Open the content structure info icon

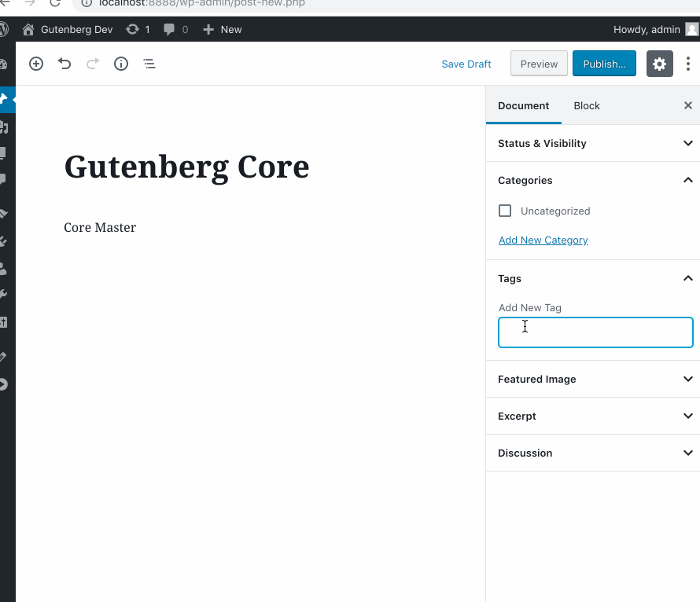[121, 64]
